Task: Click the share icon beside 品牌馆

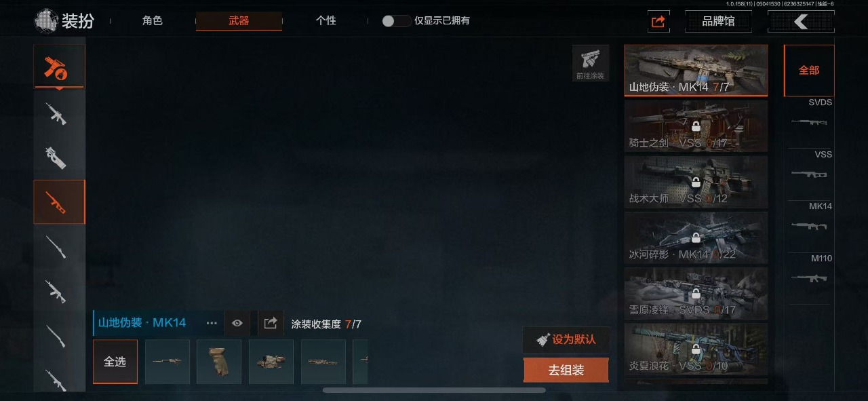Action: 658,22
